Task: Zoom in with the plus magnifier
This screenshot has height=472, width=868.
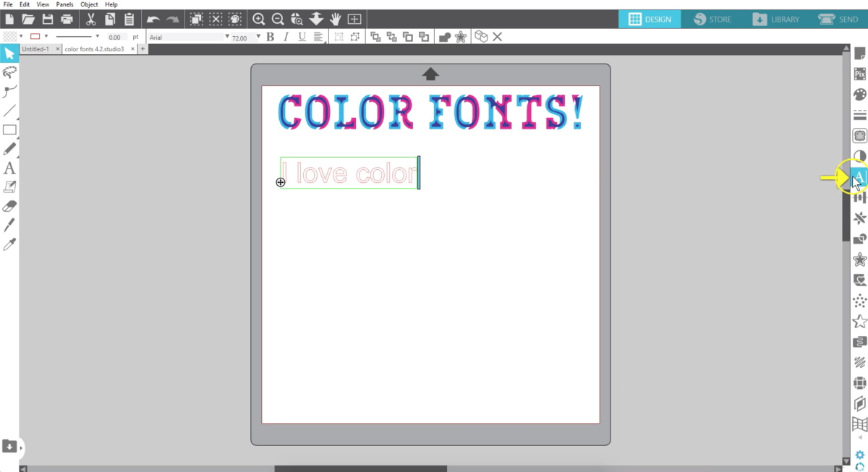Action: pyautogui.click(x=258, y=19)
